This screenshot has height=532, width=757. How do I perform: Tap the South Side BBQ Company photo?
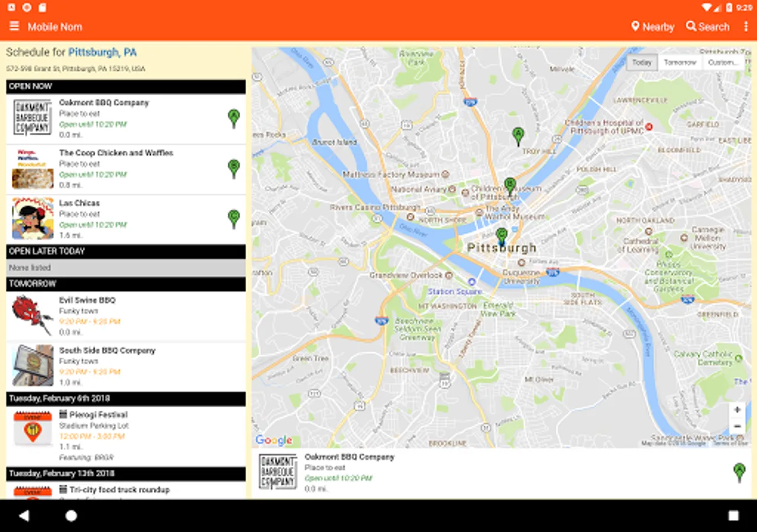(x=33, y=366)
